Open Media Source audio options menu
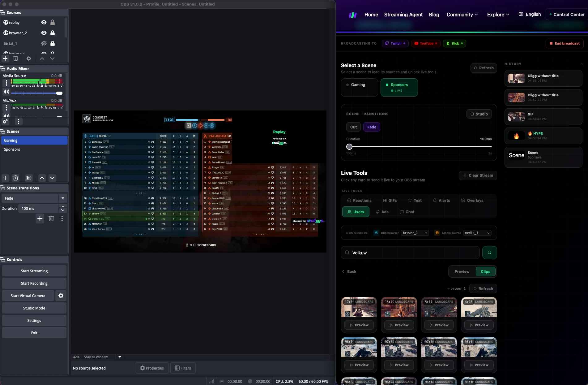The width and height of the screenshot is (588, 385). pos(6,83)
